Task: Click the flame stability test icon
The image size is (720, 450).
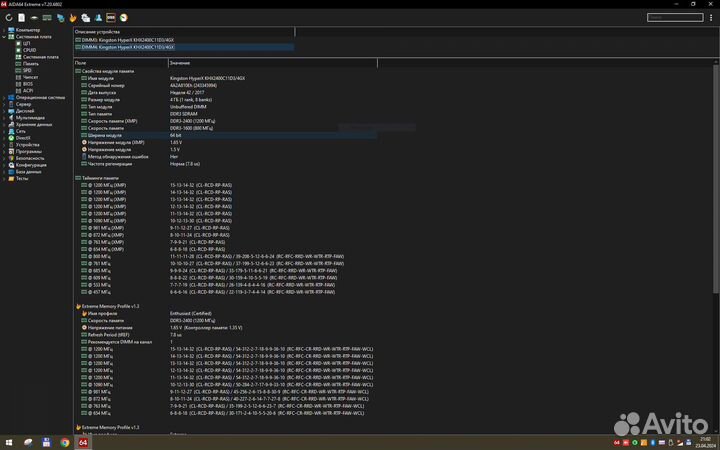Action: (x=74, y=18)
